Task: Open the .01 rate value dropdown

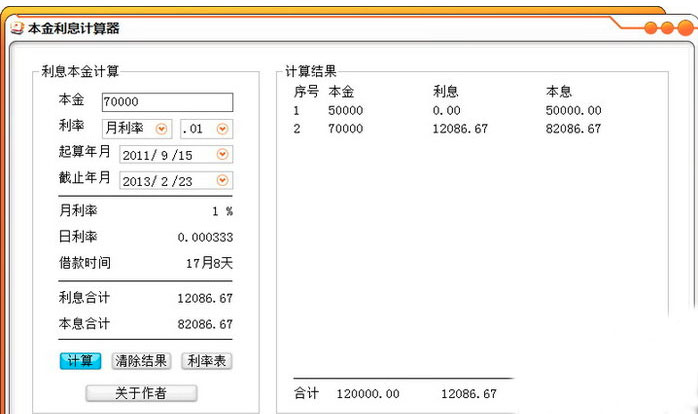Action: (222, 129)
